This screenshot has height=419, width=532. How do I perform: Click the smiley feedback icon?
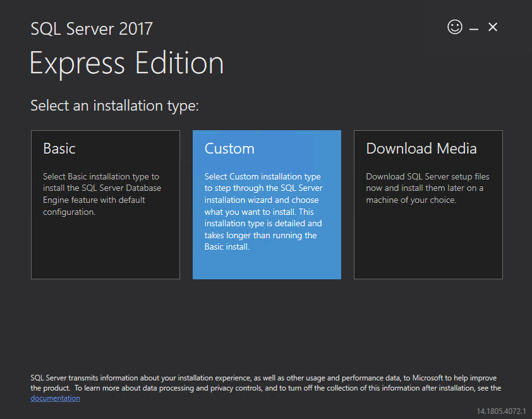(x=455, y=27)
